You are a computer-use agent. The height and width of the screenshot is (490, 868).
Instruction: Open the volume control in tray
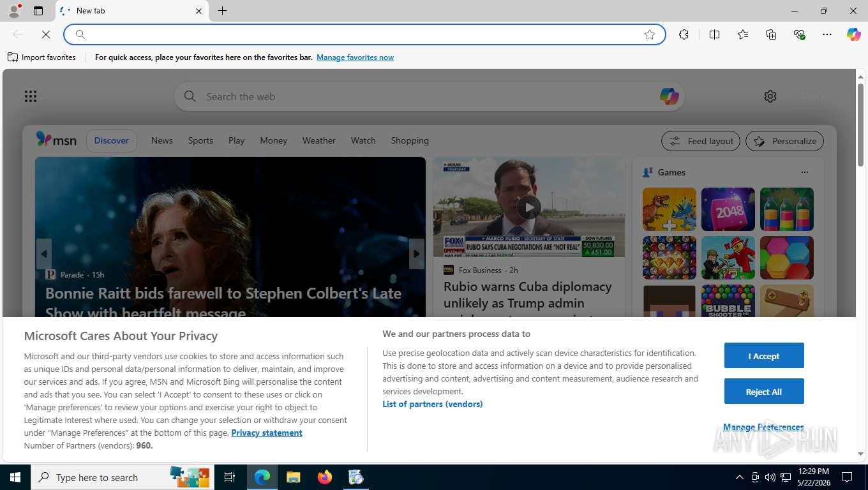[x=770, y=477]
